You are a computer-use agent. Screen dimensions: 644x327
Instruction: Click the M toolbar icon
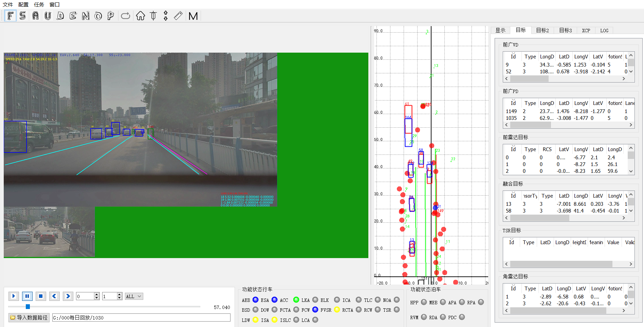point(193,16)
